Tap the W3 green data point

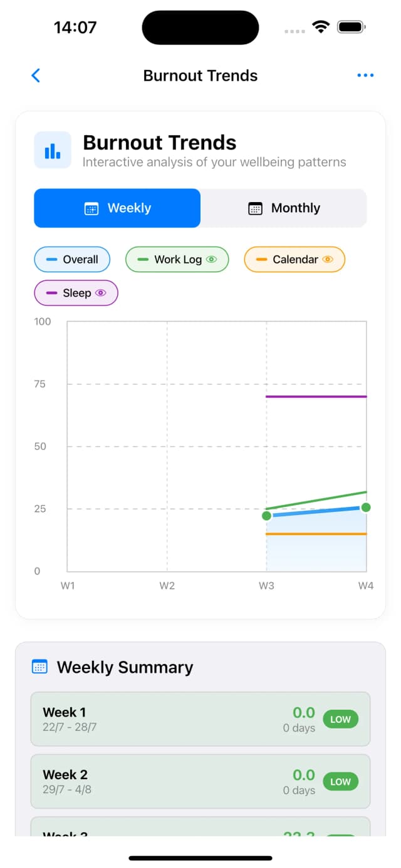(266, 516)
